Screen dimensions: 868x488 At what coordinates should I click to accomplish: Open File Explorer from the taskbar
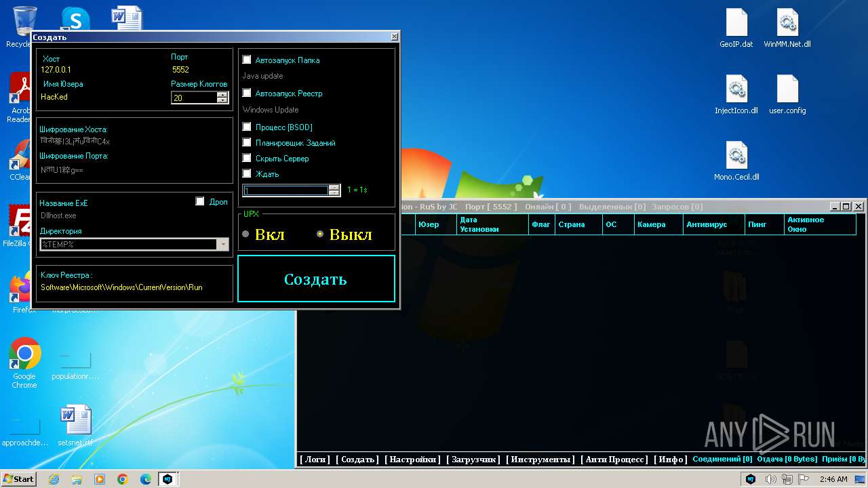click(x=77, y=479)
